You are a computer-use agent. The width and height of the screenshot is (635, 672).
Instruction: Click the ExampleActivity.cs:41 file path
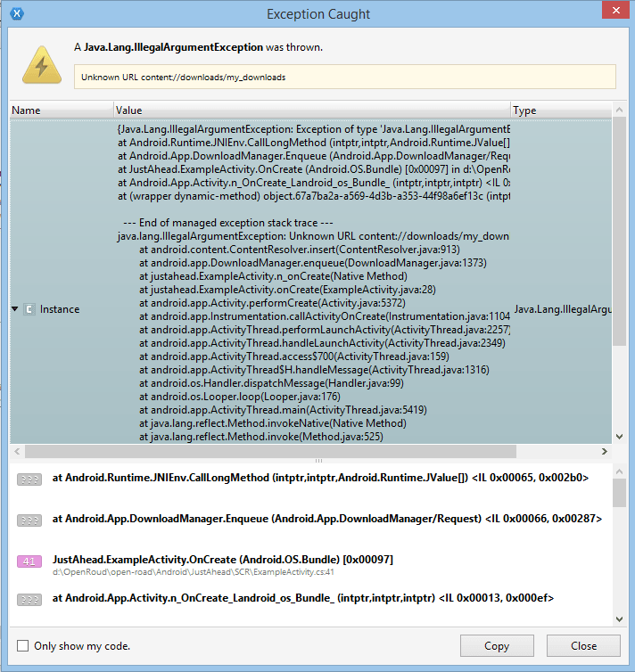[193, 572]
